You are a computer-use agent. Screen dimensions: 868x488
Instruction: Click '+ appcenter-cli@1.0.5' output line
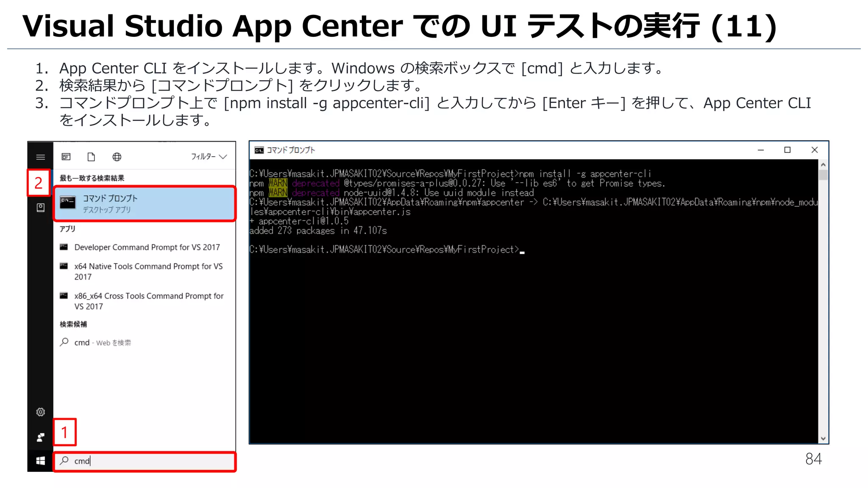[x=299, y=221]
